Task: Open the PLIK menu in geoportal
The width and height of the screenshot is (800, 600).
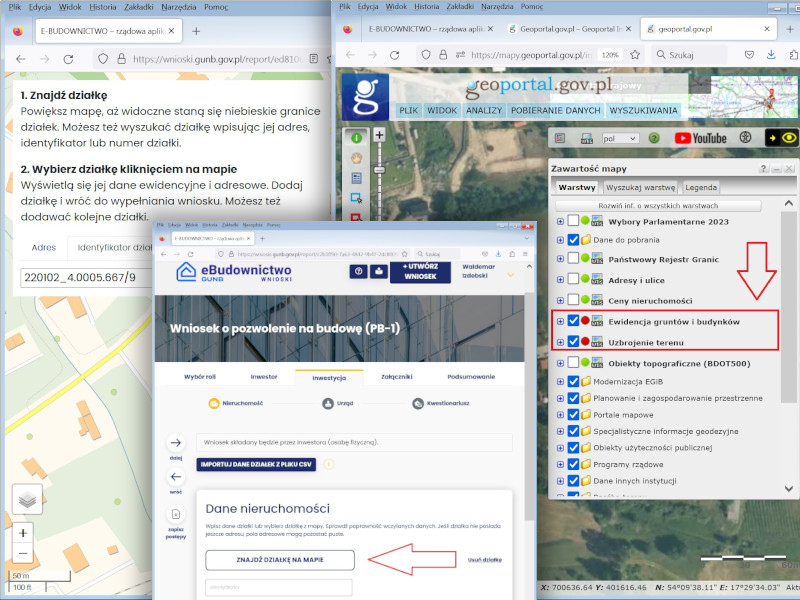Action: tap(409, 110)
